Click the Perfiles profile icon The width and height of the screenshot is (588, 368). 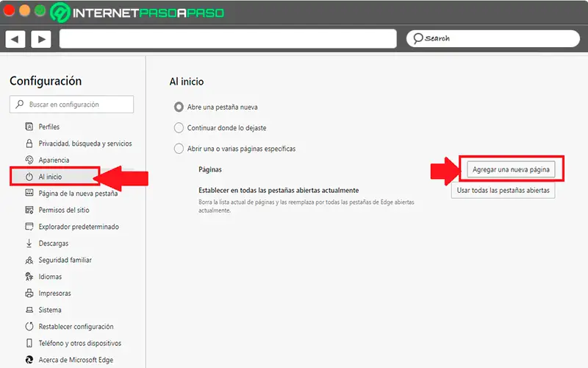[29, 127]
